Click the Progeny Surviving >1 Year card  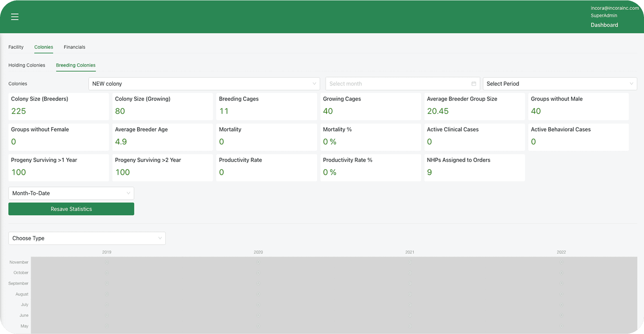tap(59, 167)
